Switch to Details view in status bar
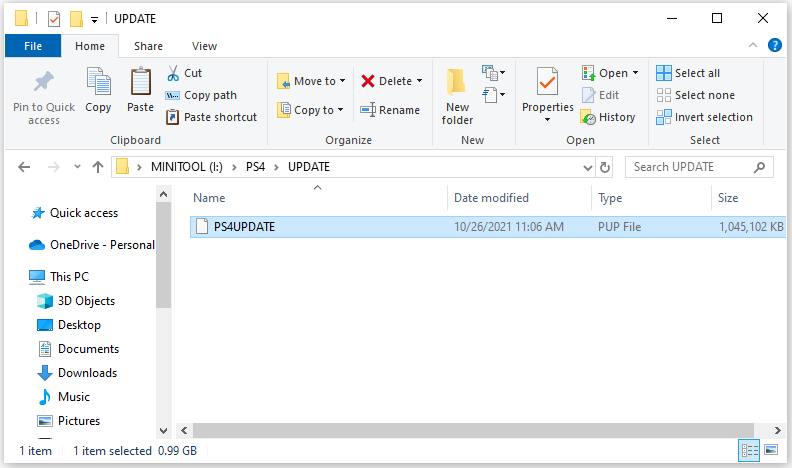 pos(749,450)
